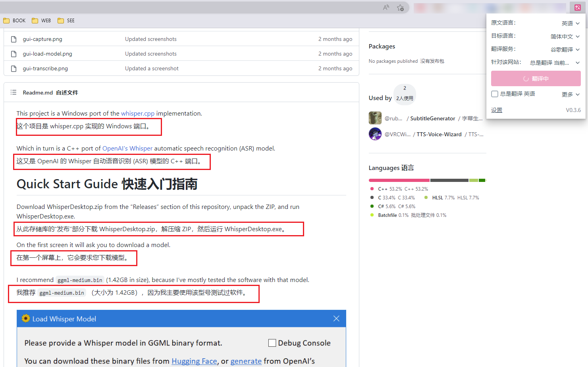Open the SEE bookmarks folder

tap(66, 20)
